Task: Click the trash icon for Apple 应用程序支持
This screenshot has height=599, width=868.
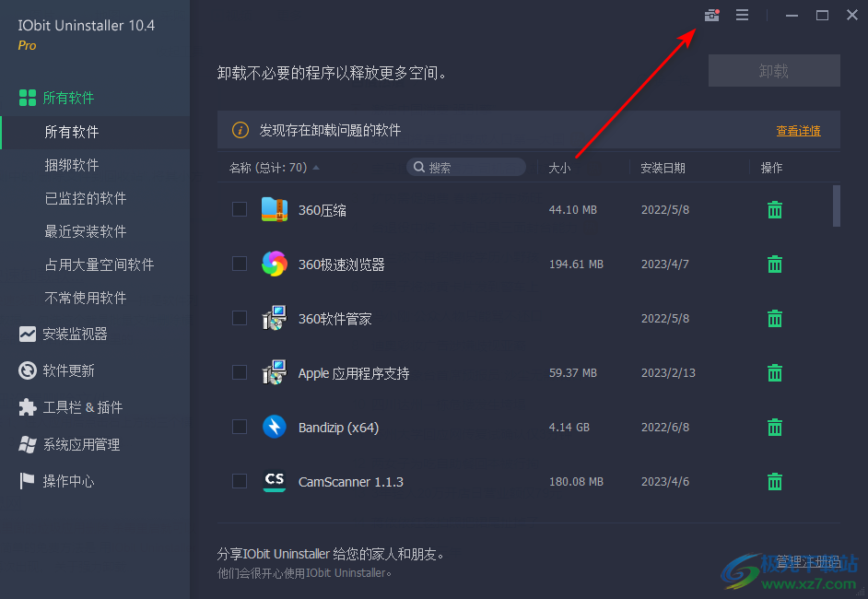Action: tap(774, 372)
